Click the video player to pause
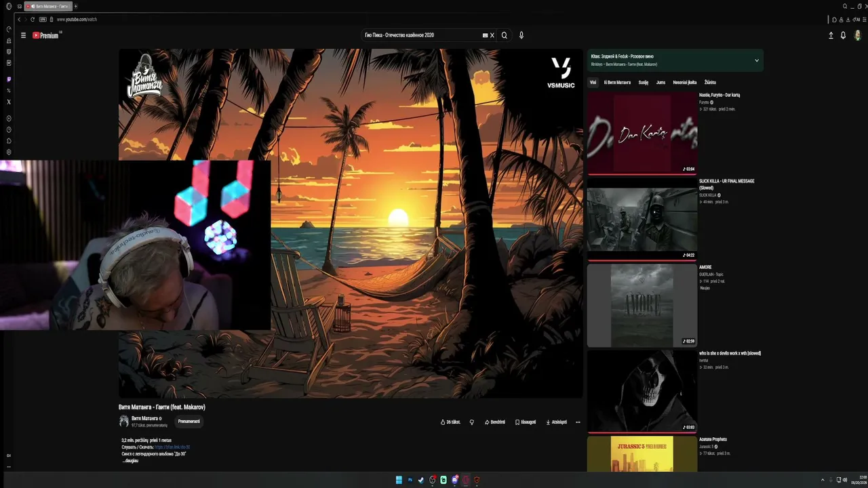This screenshot has height=488, width=868. pyautogui.click(x=351, y=223)
